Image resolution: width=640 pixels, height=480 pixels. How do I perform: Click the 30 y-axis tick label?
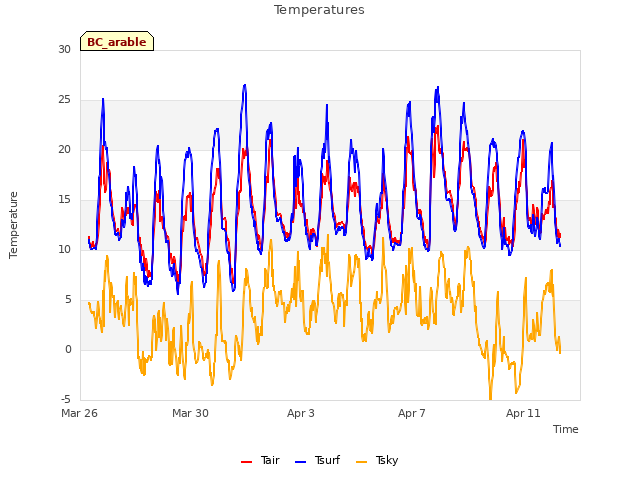64,49
